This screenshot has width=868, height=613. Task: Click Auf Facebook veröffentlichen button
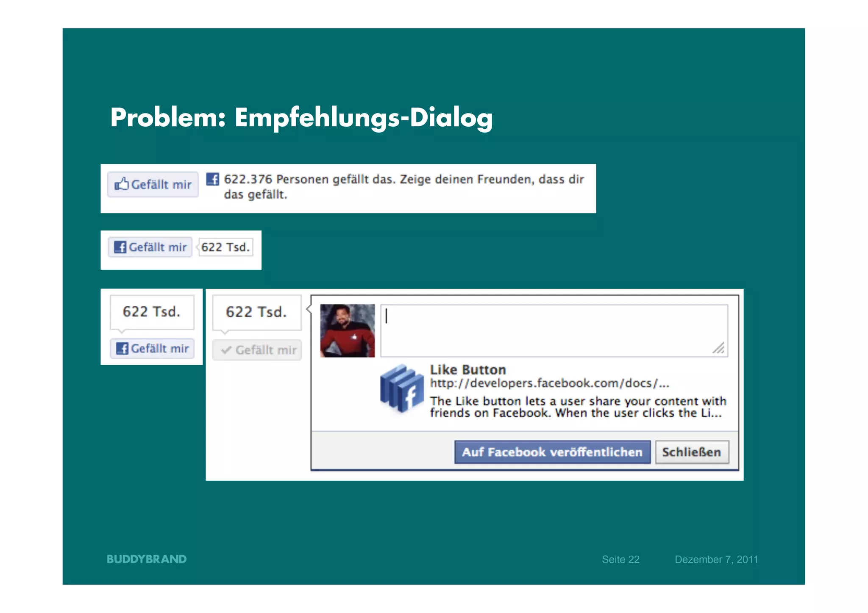click(x=552, y=452)
